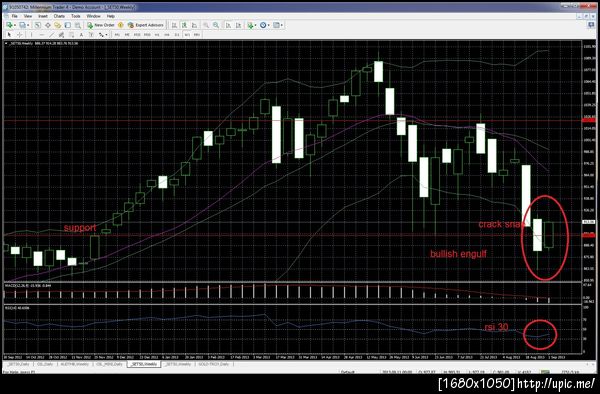Expand the arrows tool dropdown arrow
This screenshot has width=600, height=394.
(x=106, y=34)
